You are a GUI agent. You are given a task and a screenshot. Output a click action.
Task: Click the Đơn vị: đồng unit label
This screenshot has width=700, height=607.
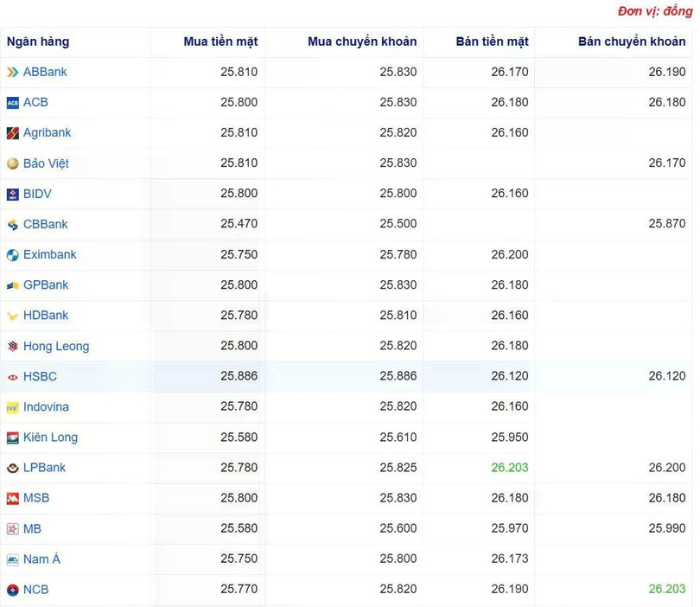[x=655, y=11]
